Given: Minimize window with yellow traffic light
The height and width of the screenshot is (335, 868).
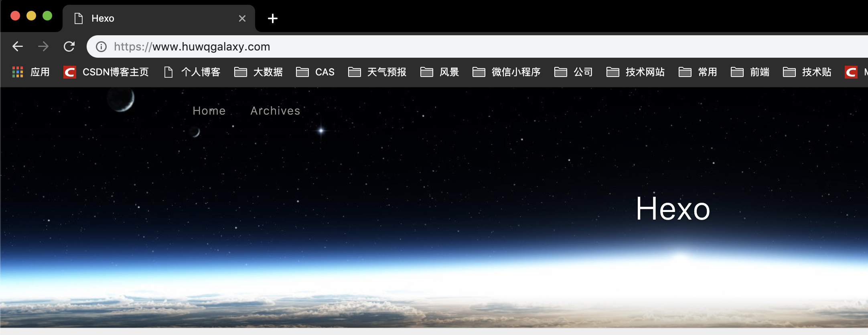Looking at the screenshot, I should (31, 16).
